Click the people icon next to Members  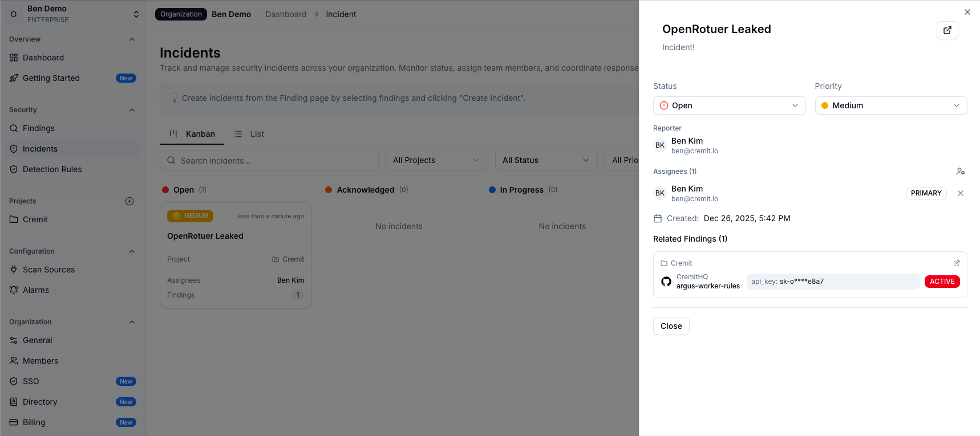pyautogui.click(x=14, y=361)
